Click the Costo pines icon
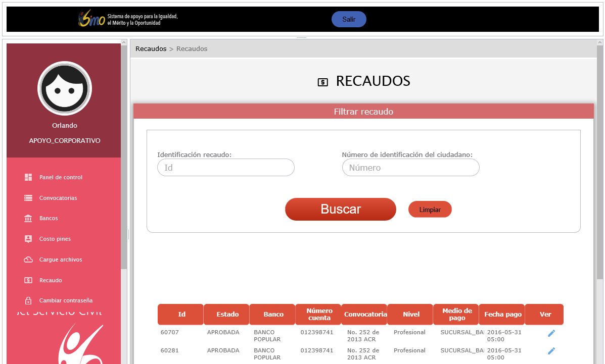The height and width of the screenshot is (364, 605). click(28, 239)
